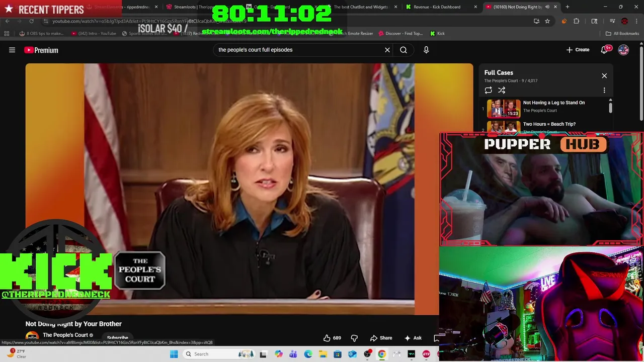Open the YouTube guide hamburger menu
The width and height of the screenshot is (644, 362).
tap(12, 50)
